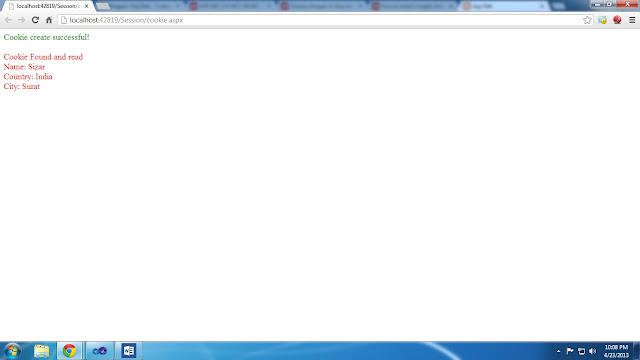Screen dimensions: 640x360
Task: Open the volume control tray icon
Action: 593,351
